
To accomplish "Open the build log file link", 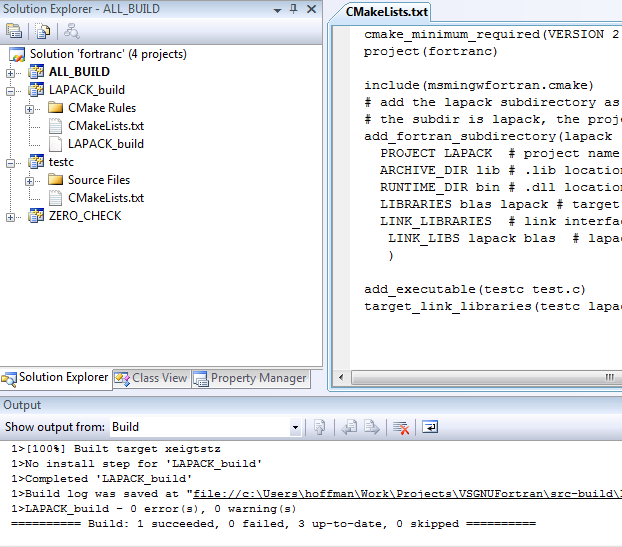I will pyautogui.click(x=407, y=494).
